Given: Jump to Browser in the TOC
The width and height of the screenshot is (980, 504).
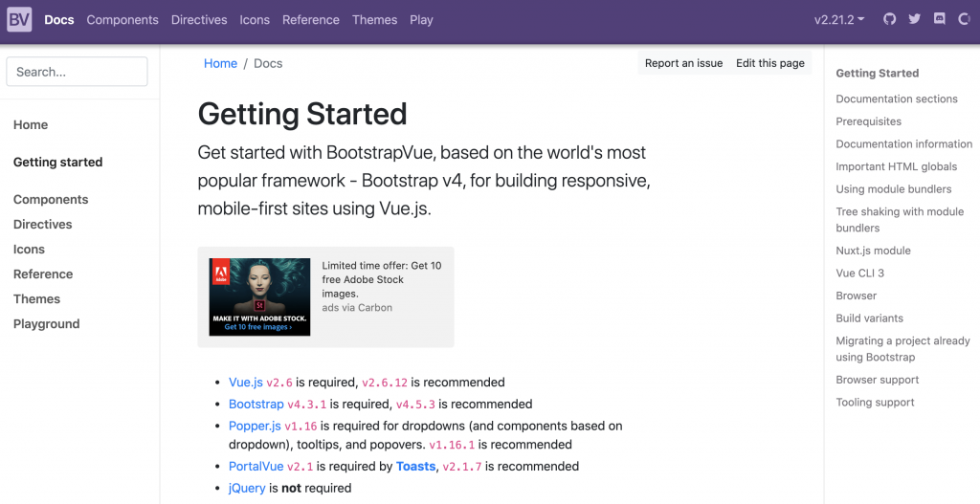Looking at the screenshot, I should point(856,296).
